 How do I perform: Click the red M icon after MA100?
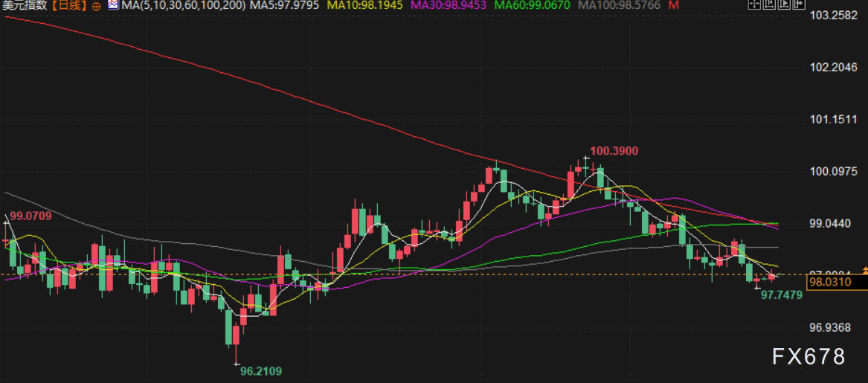tap(673, 5)
